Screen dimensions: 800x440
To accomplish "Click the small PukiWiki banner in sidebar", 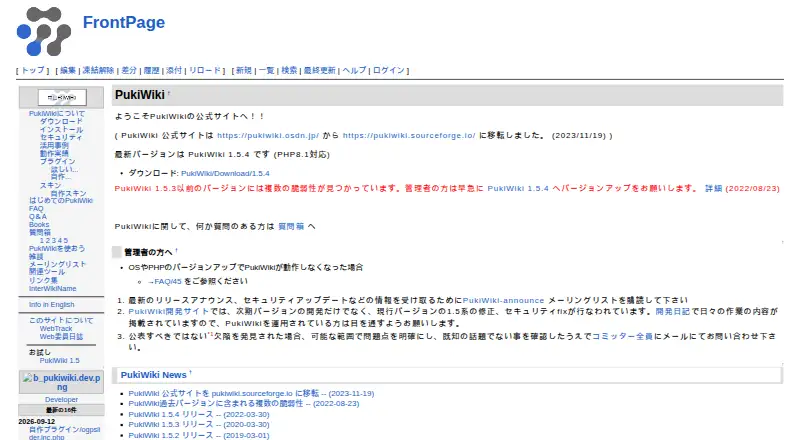I will click(62, 97).
